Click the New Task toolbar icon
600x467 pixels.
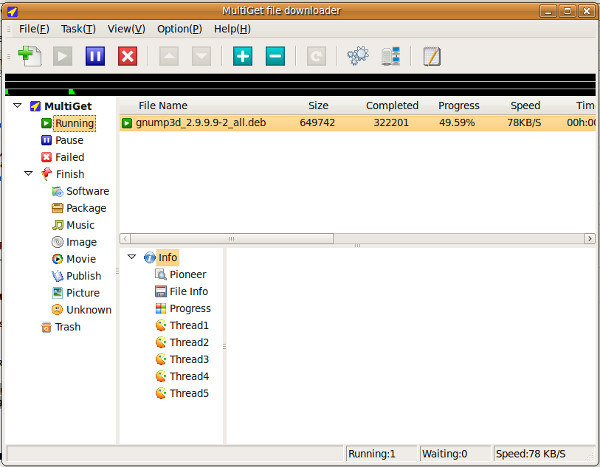[x=30, y=56]
